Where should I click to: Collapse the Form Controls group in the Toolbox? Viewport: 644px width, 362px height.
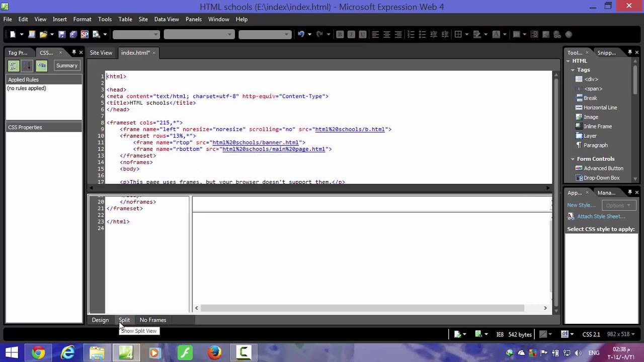tap(573, 159)
